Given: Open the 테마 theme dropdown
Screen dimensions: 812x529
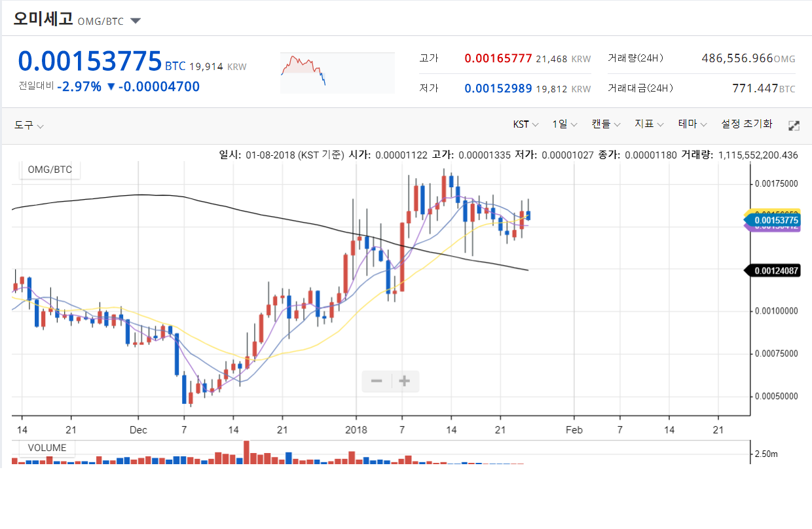Looking at the screenshot, I should 692,124.
